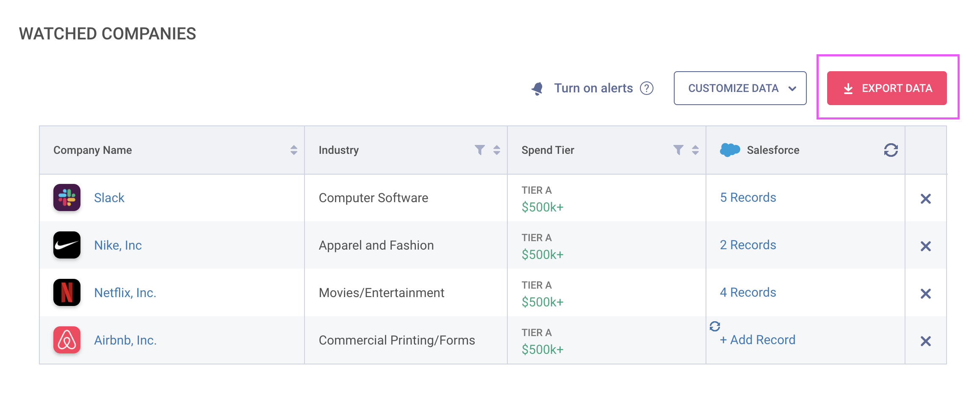Open the Netflix, Inc. company link

[125, 293]
